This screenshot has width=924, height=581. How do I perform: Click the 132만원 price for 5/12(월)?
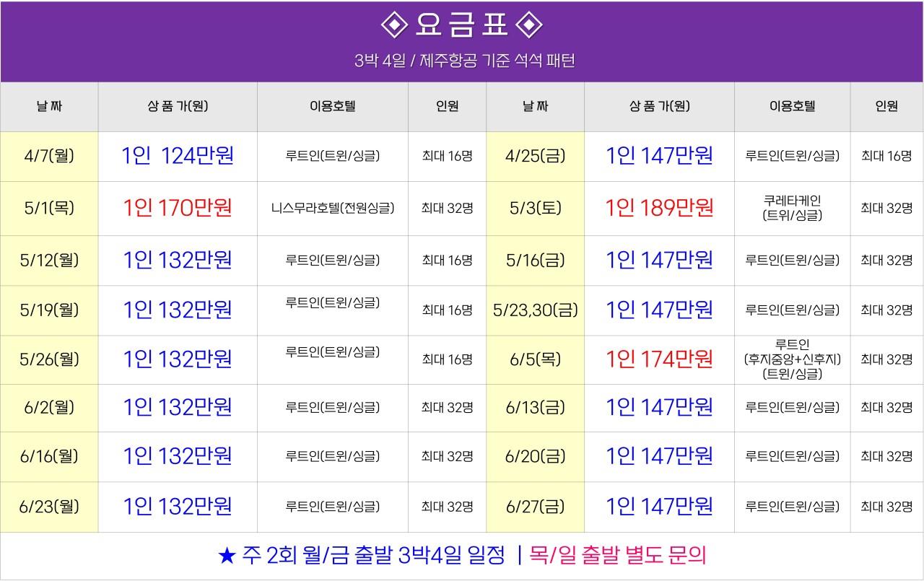tap(178, 261)
